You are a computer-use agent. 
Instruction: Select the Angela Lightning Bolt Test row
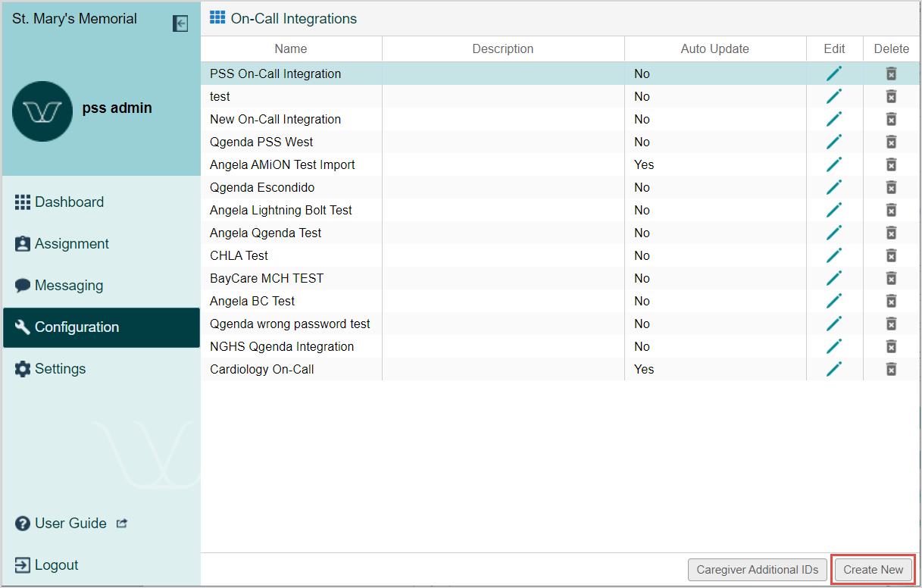(x=281, y=210)
